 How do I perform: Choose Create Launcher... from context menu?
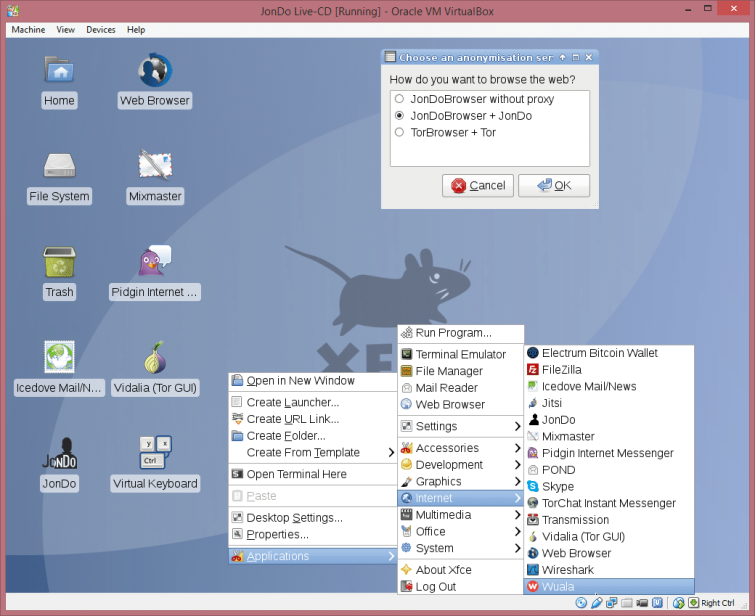(312, 402)
